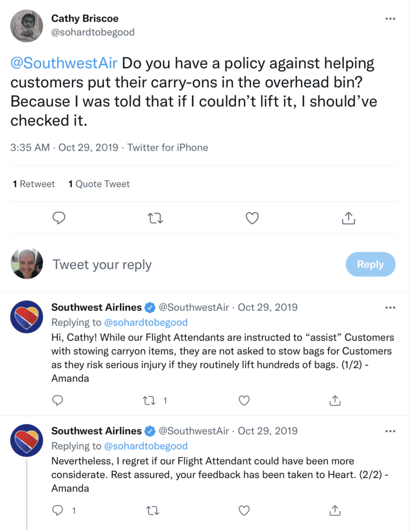Like Cathy Briscoe's main tweet
Image resolution: width=412 pixels, height=532 pixels.
(252, 218)
